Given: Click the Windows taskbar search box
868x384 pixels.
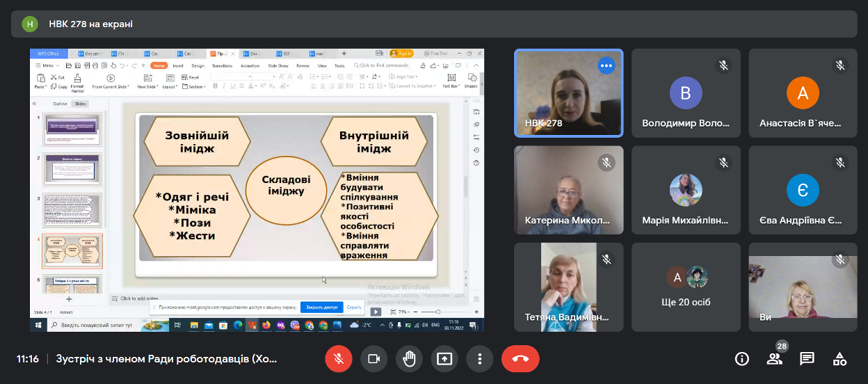Looking at the screenshot, I should [x=106, y=325].
